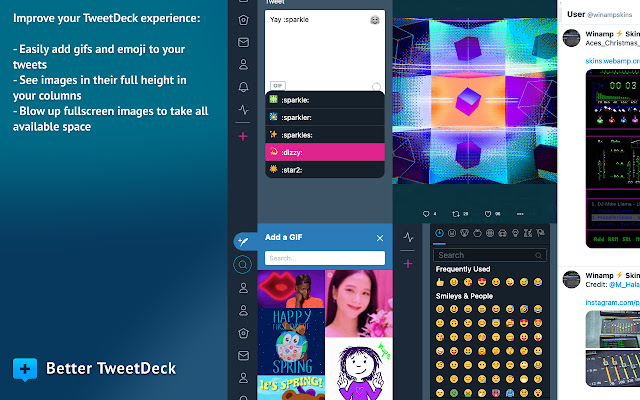Screen dimensions: 640x400
Task: Choose the :star2: emoji suggestion
Action: tap(325, 170)
